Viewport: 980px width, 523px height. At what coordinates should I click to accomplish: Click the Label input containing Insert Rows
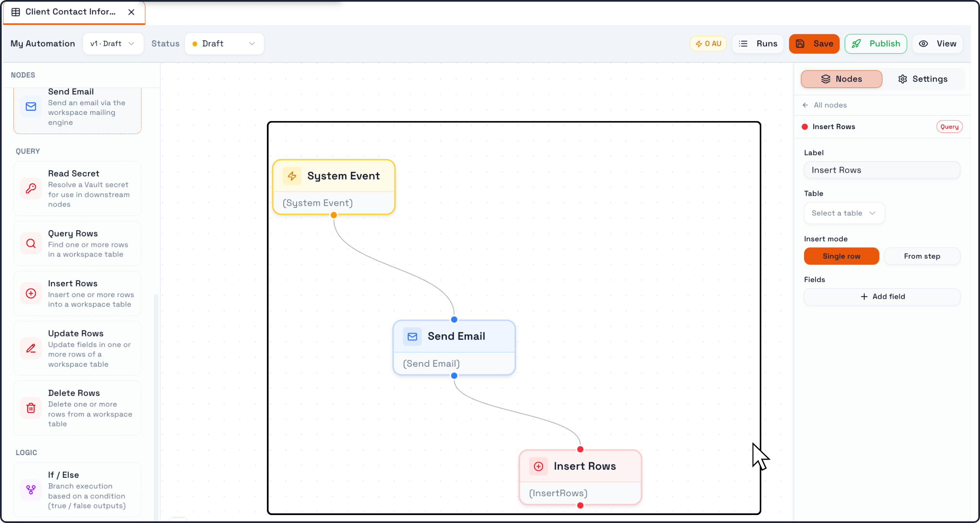tap(882, 170)
